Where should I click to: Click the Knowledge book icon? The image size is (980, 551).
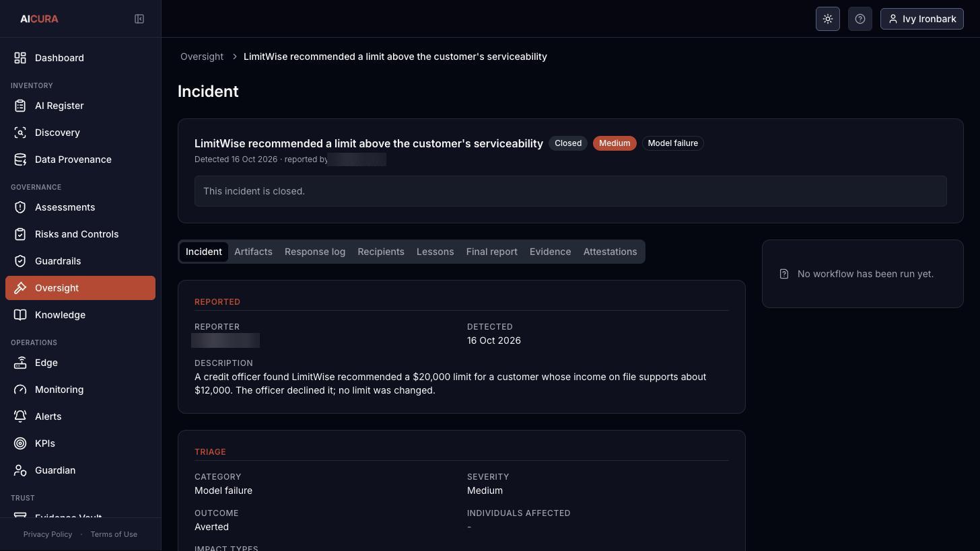coord(20,315)
